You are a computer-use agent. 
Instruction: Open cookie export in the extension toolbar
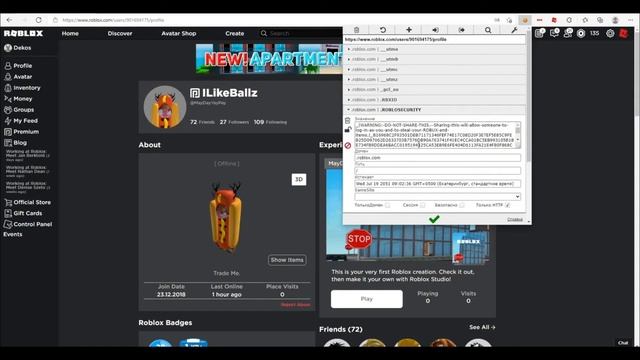tap(462, 30)
